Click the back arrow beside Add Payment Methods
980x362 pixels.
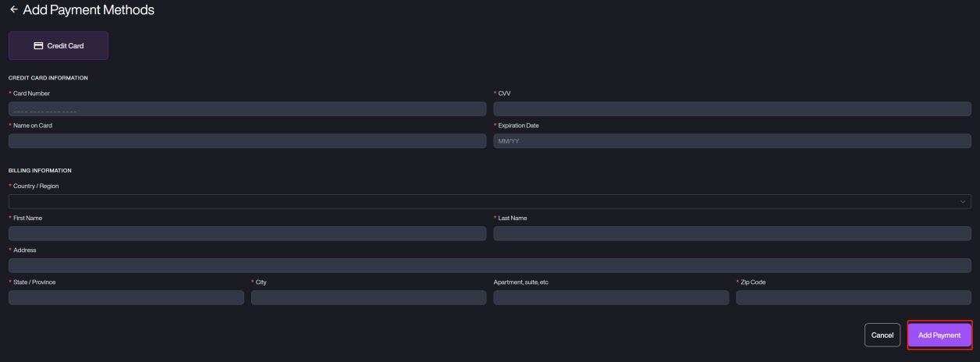[x=13, y=10]
